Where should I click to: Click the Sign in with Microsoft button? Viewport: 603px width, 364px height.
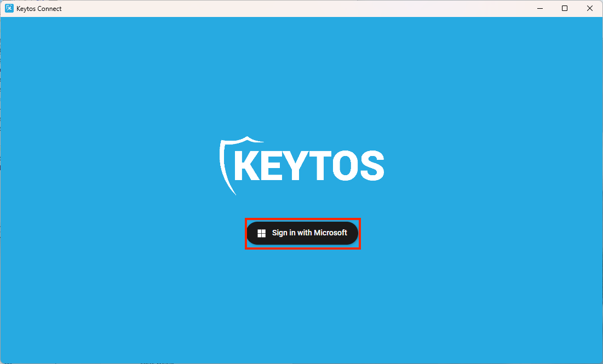[x=302, y=233]
